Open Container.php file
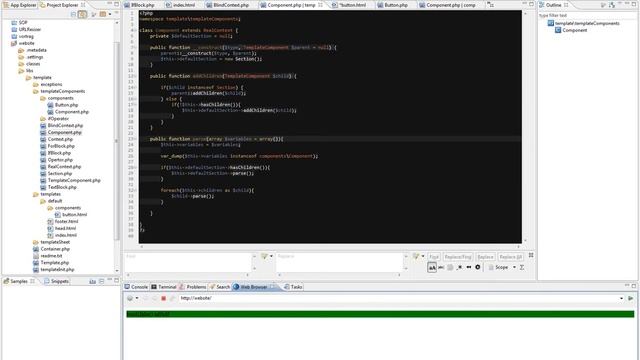Screen dimensions: 640x360 tap(51, 249)
